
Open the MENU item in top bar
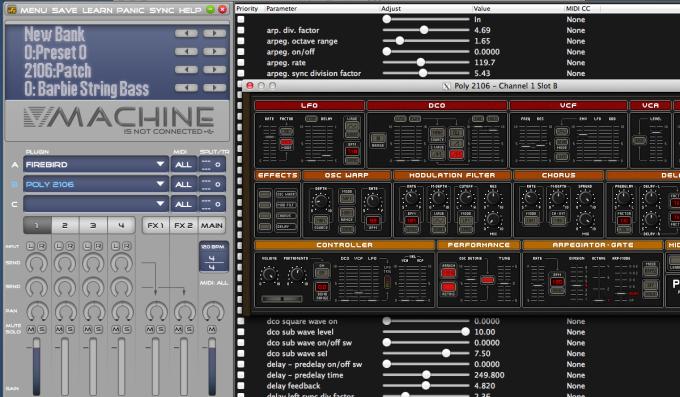pos(33,10)
